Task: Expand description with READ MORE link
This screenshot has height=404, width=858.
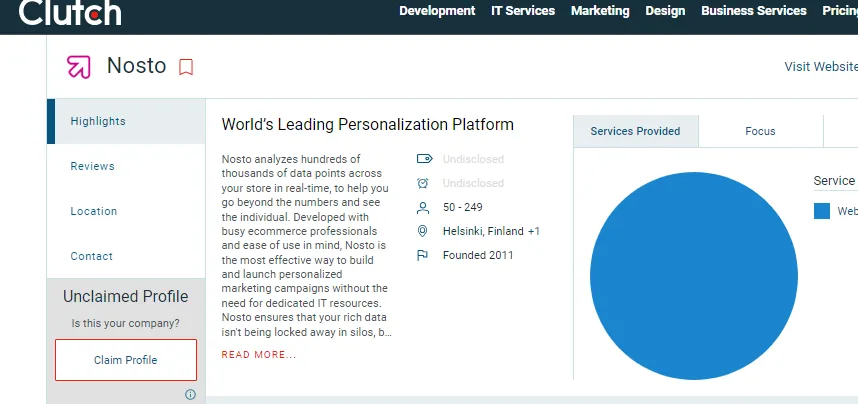Action: [x=258, y=355]
